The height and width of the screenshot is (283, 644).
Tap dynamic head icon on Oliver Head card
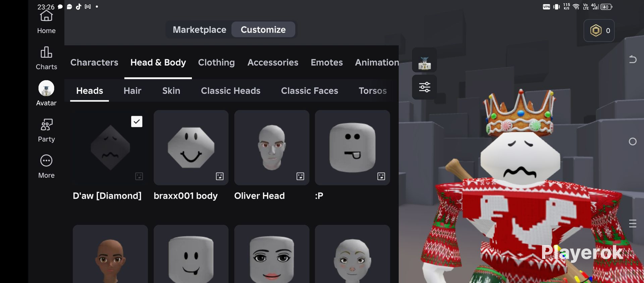click(x=300, y=176)
